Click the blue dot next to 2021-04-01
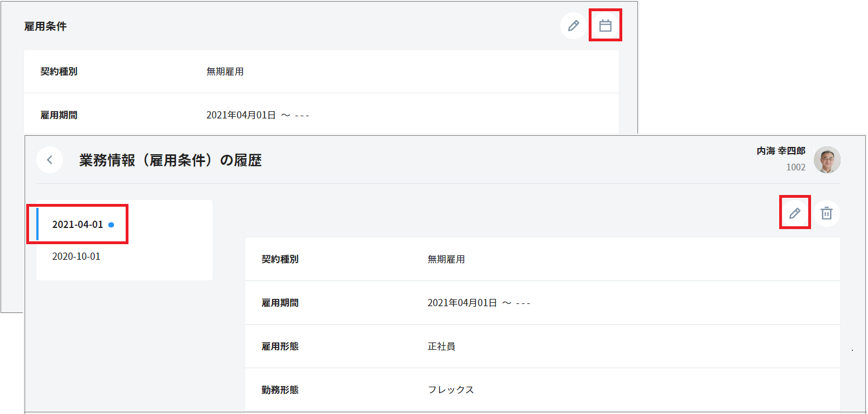 pyautogui.click(x=111, y=225)
